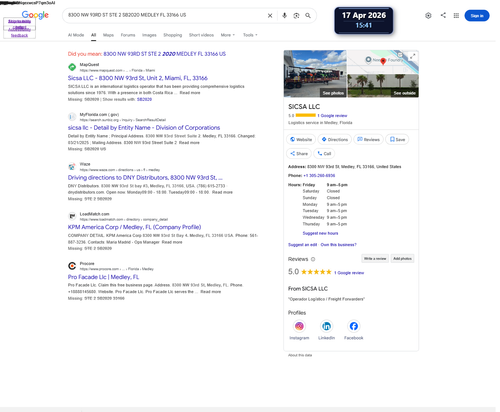Open sicsa llc Division of Corporations result
Image resolution: width=500 pixels, height=412 pixels.
coord(144,128)
